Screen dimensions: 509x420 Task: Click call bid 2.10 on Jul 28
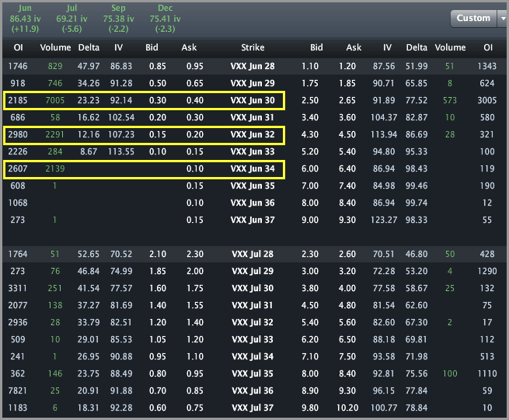point(158,254)
